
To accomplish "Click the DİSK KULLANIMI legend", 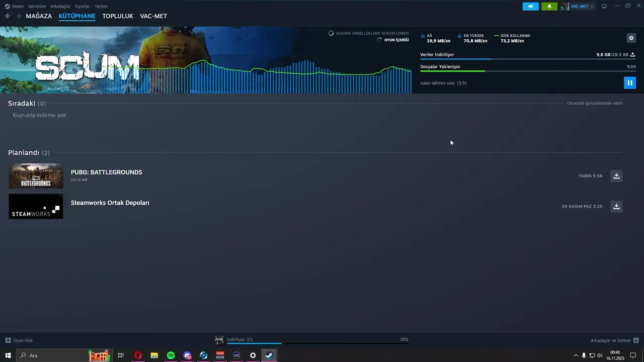I will point(512,38).
